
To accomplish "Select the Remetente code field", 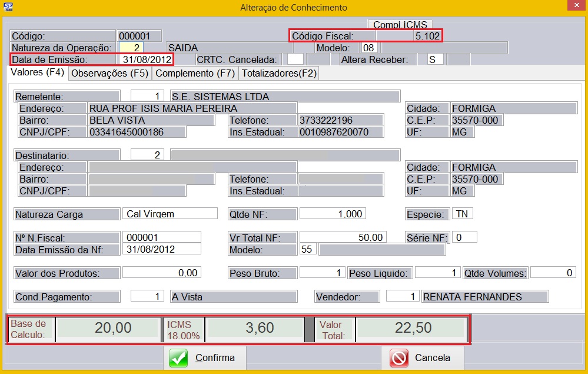I will tap(147, 96).
